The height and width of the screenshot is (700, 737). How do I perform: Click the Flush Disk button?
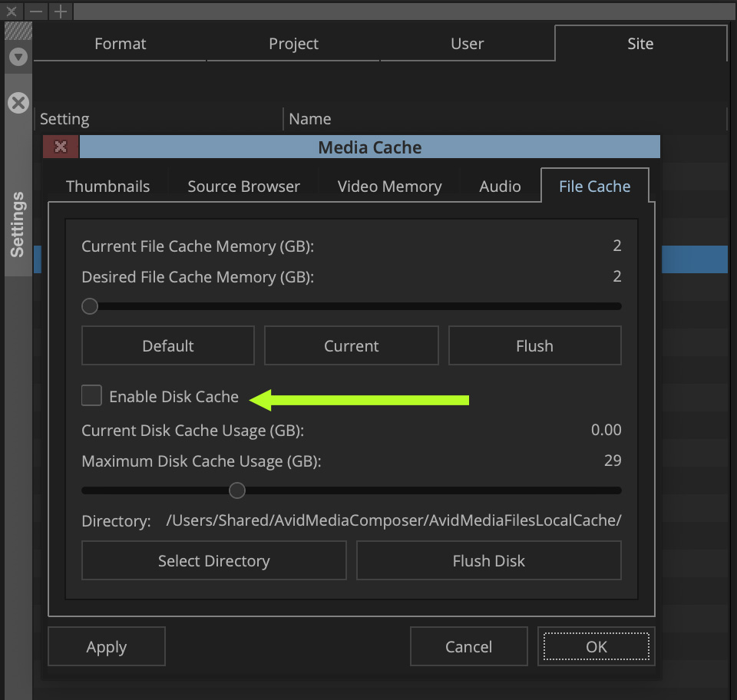(489, 560)
